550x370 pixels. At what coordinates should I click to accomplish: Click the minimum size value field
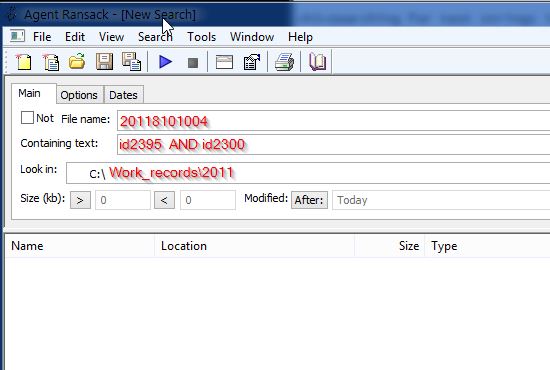point(123,200)
